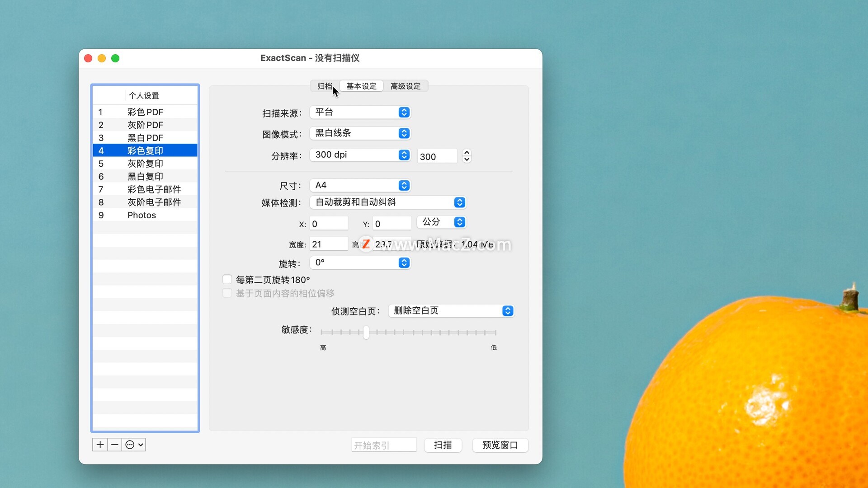This screenshot has height=488, width=868.
Task: Open the 尺寸 dropdown showing A4
Action: click(360, 185)
